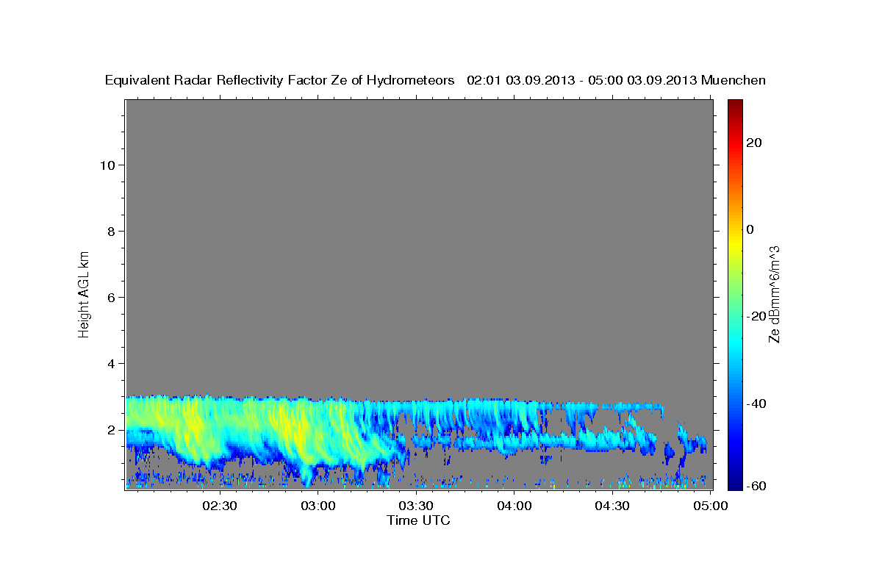Click the "Ze dBmm^6/m^3" colorbar label

click(x=774, y=293)
